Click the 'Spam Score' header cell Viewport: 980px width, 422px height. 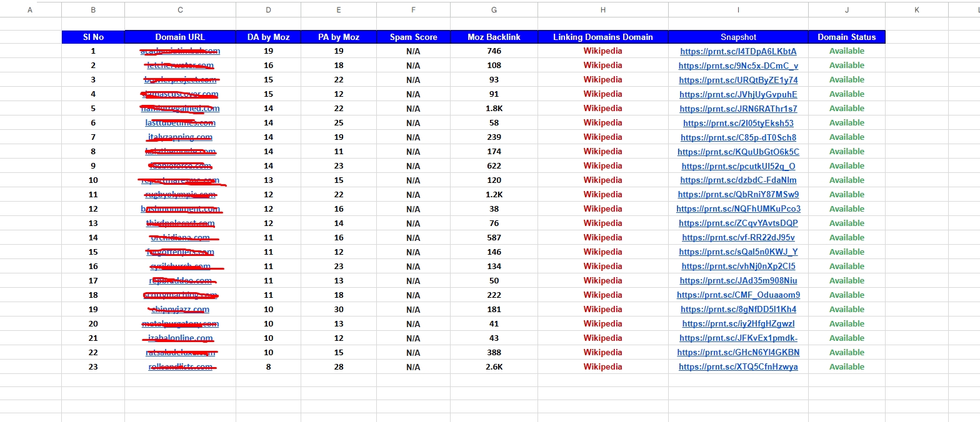(413, 37)
